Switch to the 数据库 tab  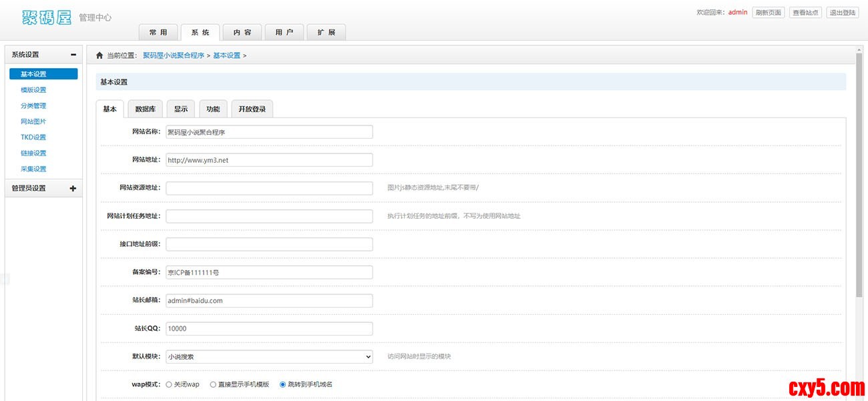145,109
